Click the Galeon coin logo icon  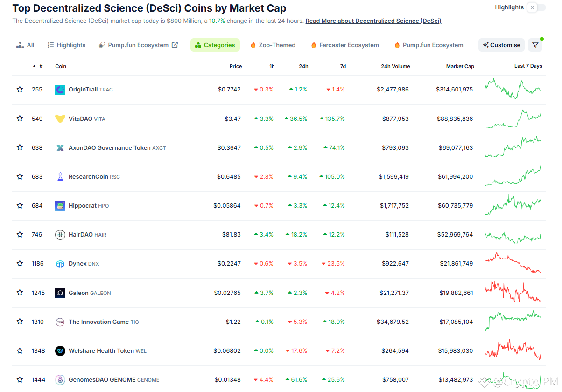[x=60, y=293]
